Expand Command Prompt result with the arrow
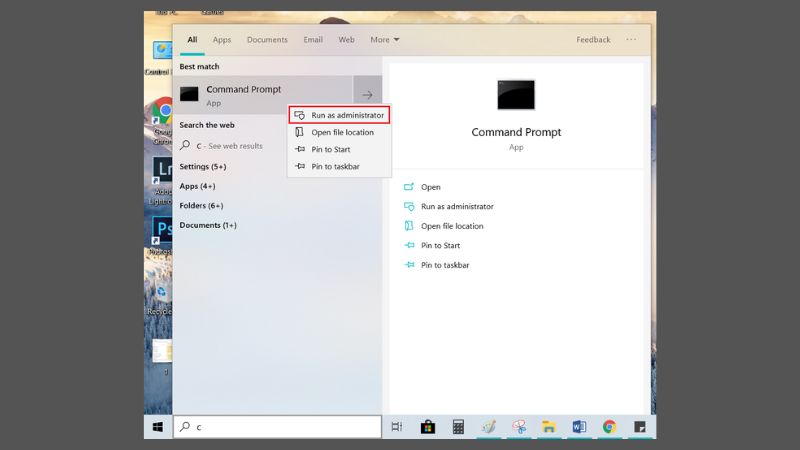800x450 pixels. (x=367, y=95)
